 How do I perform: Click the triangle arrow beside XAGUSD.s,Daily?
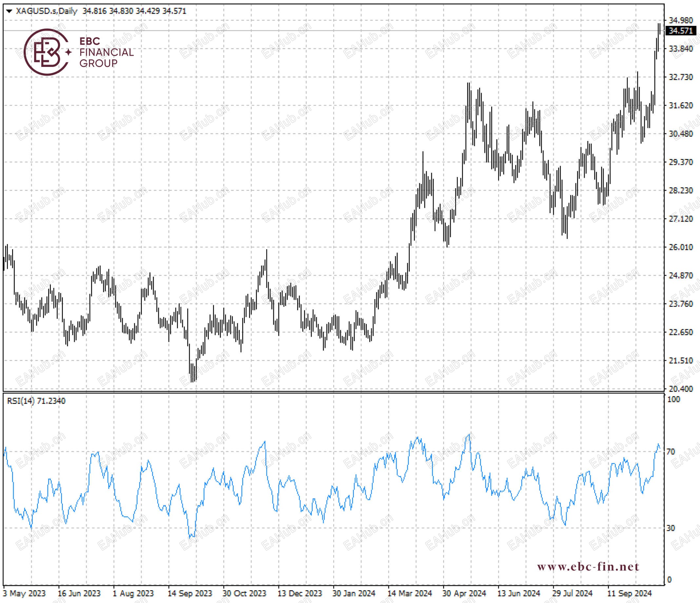[x=9, y=11]
